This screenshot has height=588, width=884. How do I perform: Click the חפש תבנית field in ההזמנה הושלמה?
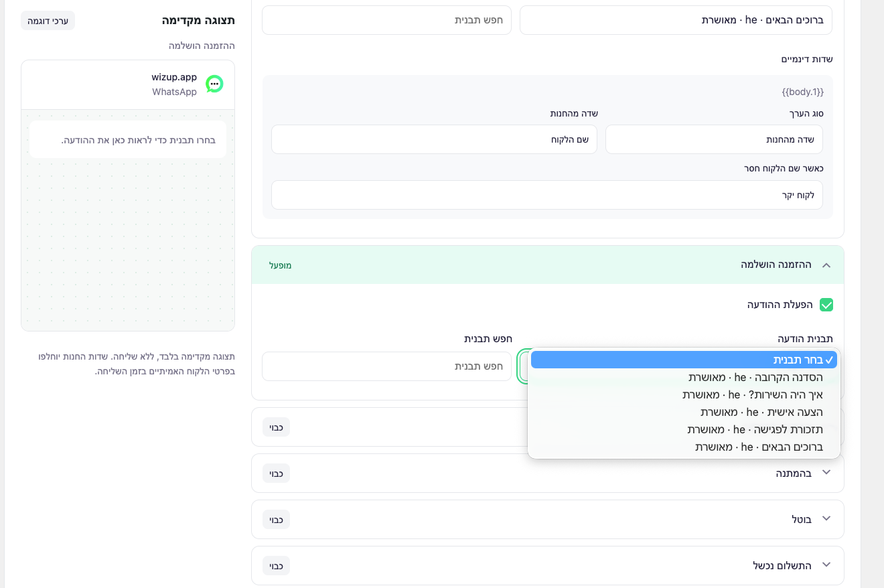386,366
